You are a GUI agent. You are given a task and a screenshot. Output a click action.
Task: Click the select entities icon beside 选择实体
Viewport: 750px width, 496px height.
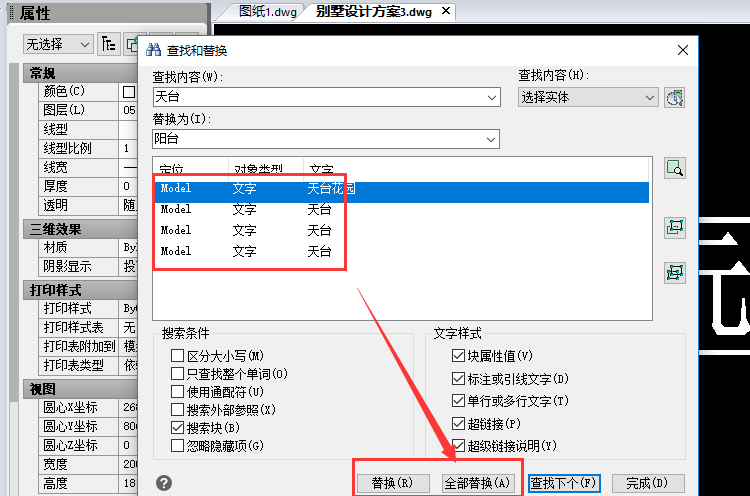(x=674, y=98)
